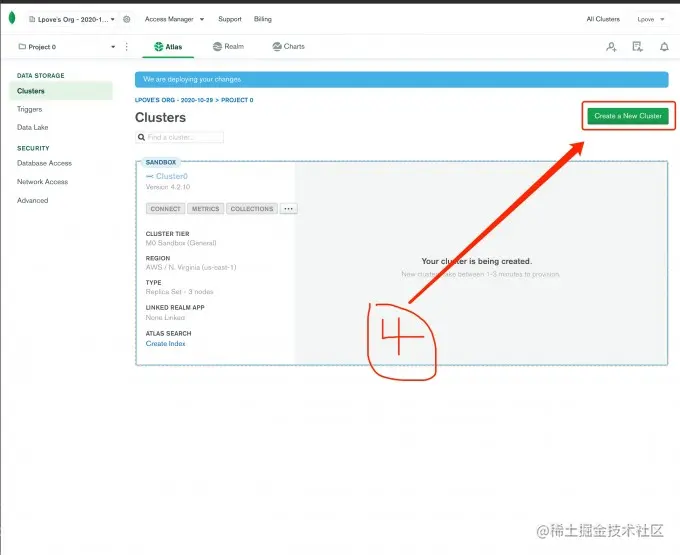680x555 pixels.
Task: Open the activity feed icon
Action: pyautogui.click(x=638, y=47)
